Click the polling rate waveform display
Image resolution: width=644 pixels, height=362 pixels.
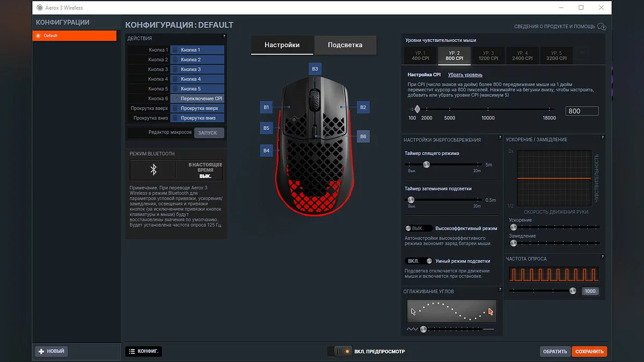554,275
